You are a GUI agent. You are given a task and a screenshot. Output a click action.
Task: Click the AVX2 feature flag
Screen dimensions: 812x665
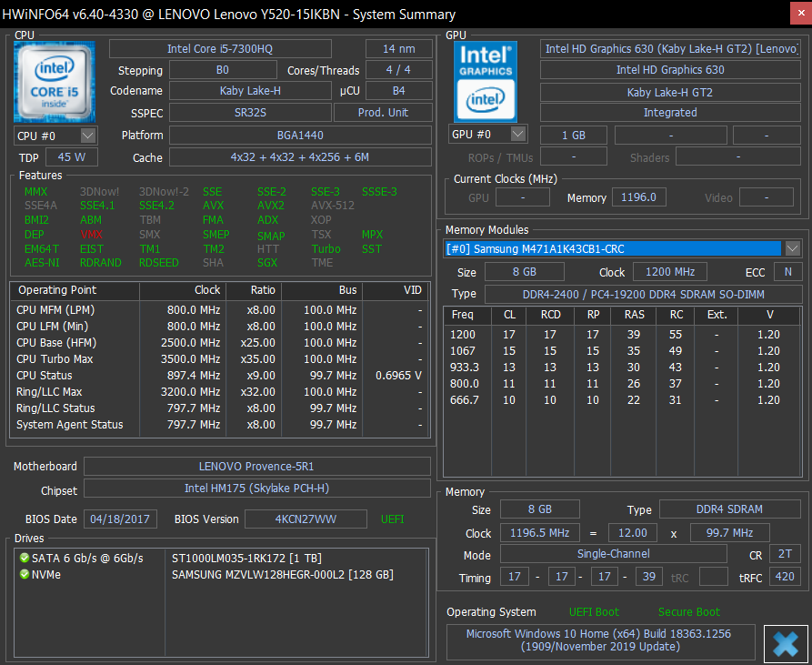point(271,206)
